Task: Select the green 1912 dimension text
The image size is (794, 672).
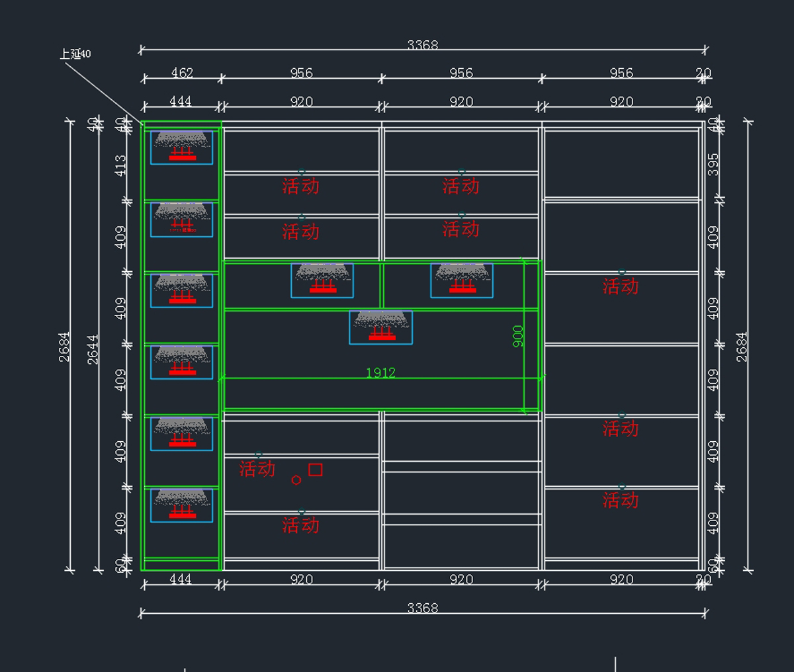Action: tap(380, 373)
